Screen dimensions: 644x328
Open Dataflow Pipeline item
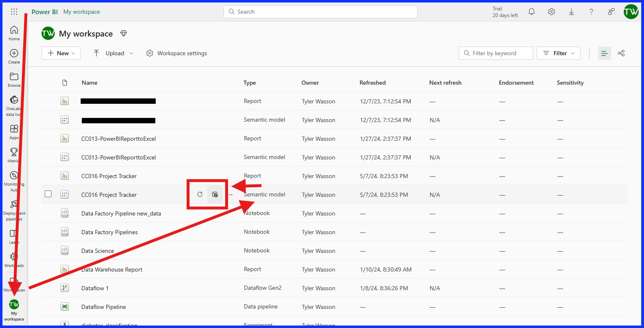click(x=104, y=307)
